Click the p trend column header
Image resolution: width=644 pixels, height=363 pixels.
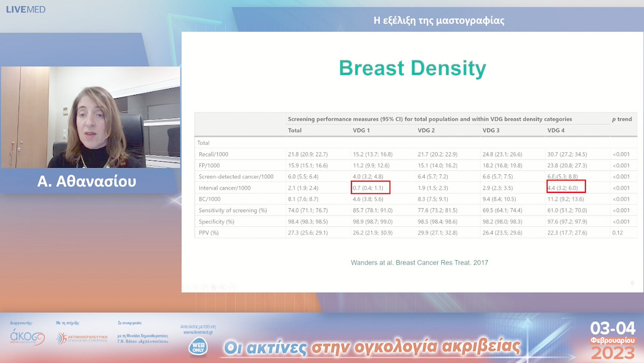point(622,119)
